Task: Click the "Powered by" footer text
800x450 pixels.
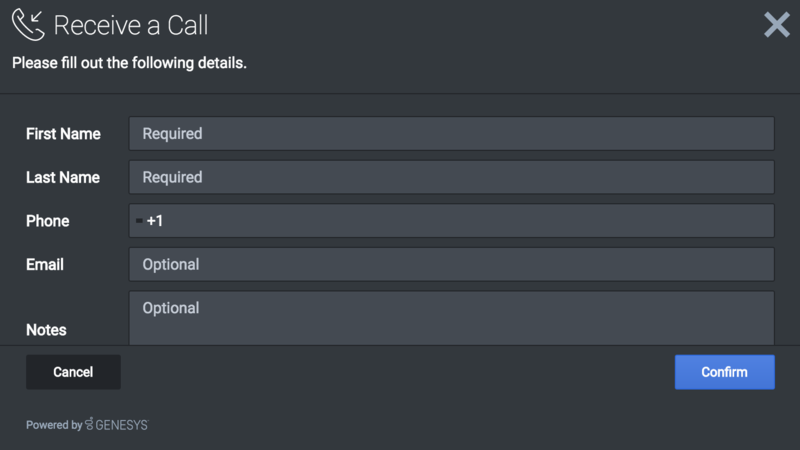Action: click(54, 425)
